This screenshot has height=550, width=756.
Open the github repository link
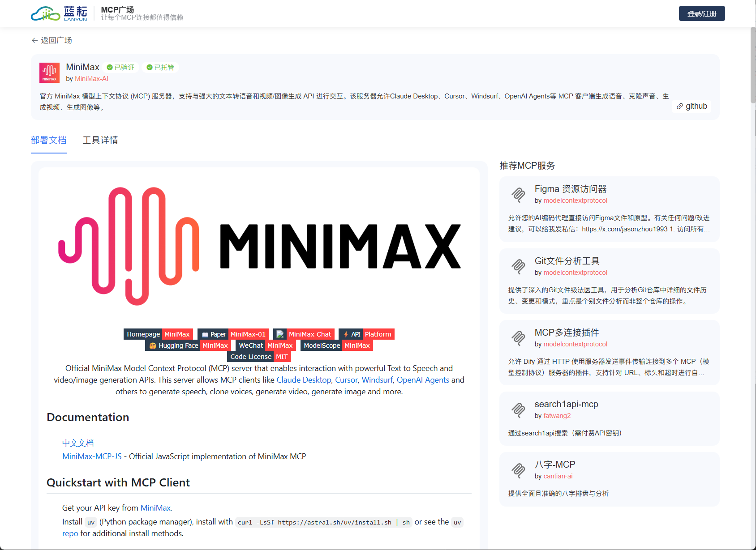[692, 106]
